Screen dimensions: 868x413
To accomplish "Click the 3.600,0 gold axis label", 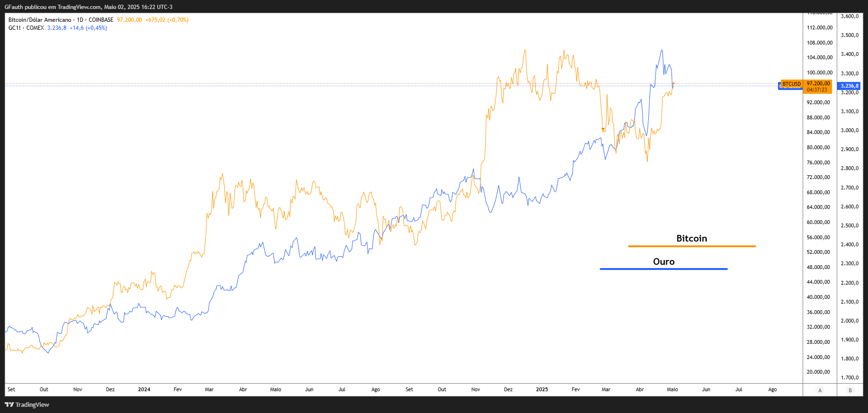I will pyautogui.click(x=850, y=16).
